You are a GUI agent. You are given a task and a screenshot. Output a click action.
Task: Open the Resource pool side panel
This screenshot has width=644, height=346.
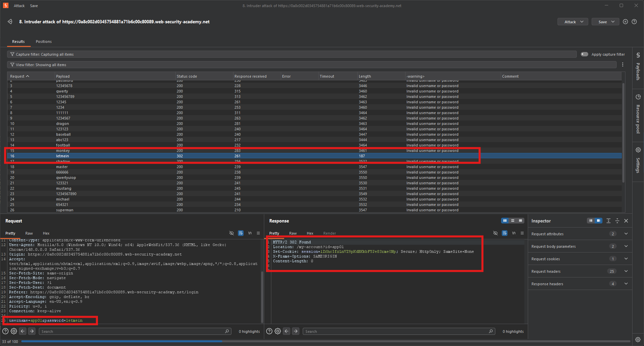pyautogui.click(x=638, y=114)
